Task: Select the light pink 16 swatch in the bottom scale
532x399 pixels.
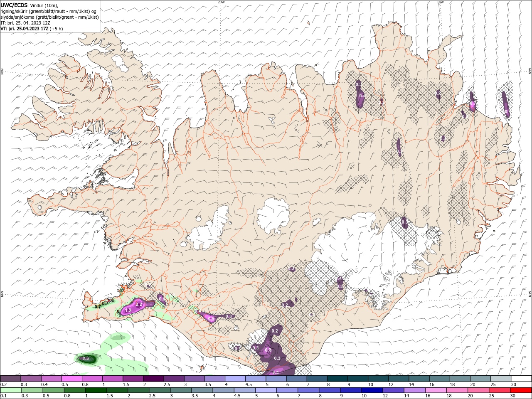Action: [x=436, y=390]
